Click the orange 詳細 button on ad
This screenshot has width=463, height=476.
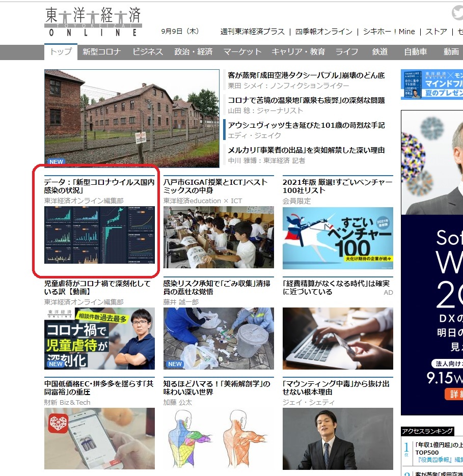pos(454,394)
